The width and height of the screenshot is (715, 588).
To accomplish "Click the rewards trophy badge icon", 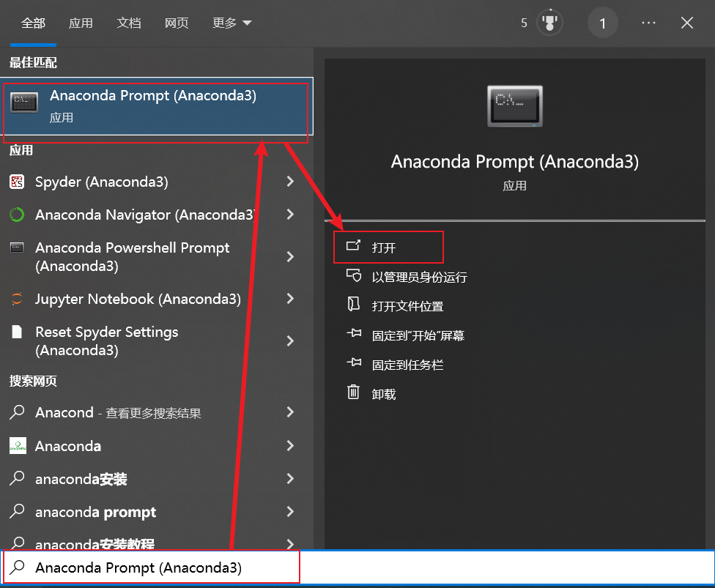I will 549,23.
